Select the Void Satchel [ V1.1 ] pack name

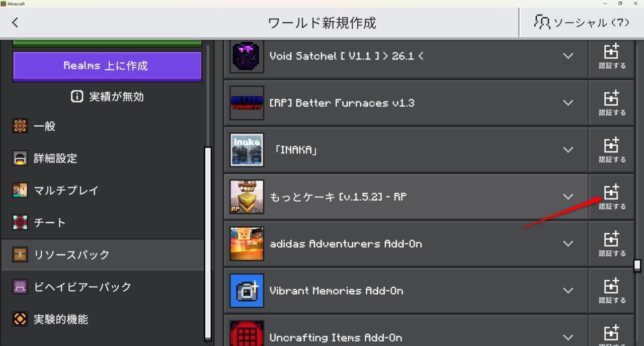(347, 56)
